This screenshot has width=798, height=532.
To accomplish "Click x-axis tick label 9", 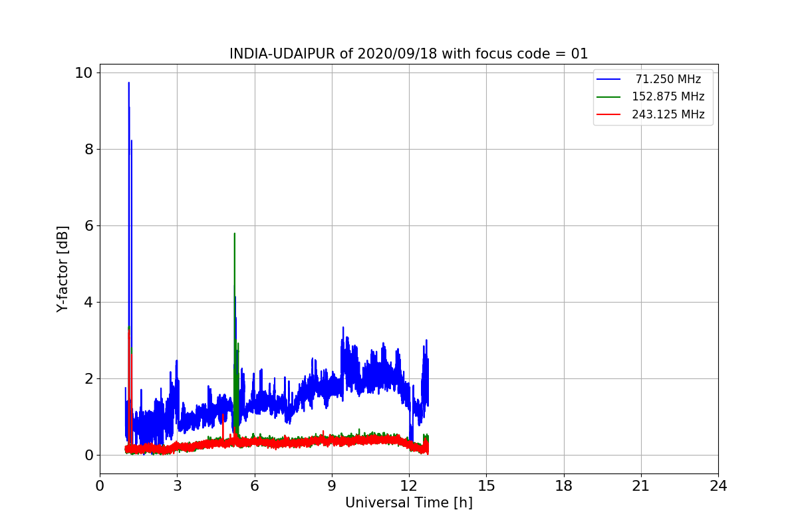I will [x=332, y=486].
